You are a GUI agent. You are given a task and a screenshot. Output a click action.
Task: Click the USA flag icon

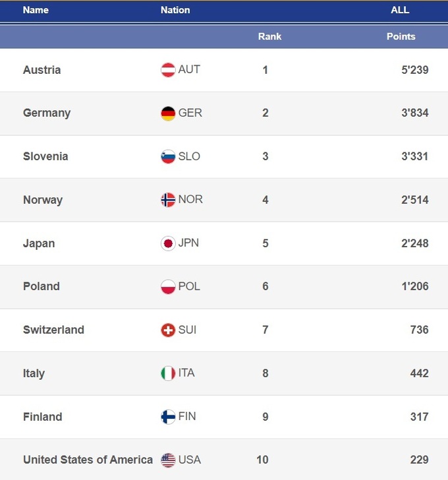(168, 460)
